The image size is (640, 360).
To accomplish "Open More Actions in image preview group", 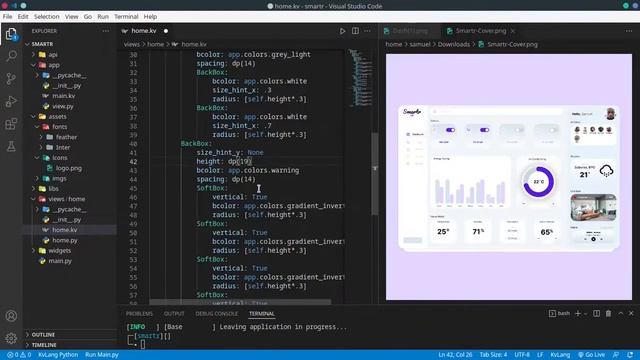I will pyautogui.click(x=629, y=31).
